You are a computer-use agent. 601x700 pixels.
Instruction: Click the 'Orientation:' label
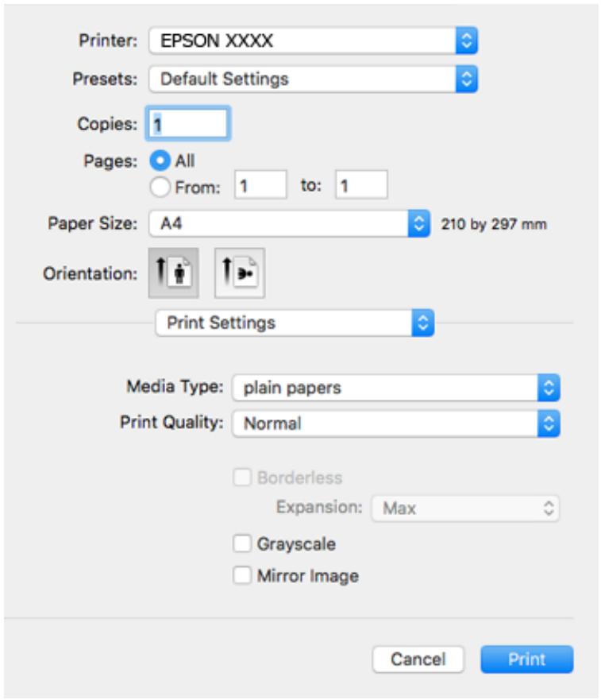[x=91, y=273]
